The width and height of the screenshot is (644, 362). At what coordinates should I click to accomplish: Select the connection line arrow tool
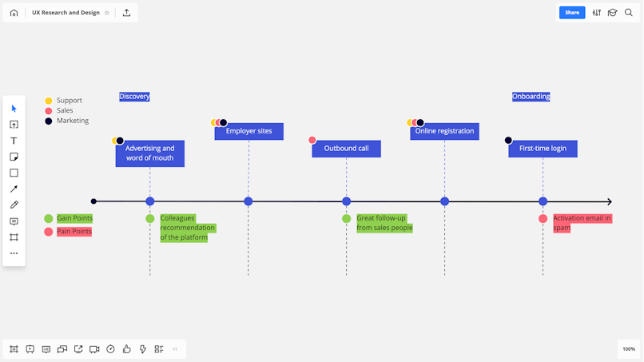(x=14, y=189)
